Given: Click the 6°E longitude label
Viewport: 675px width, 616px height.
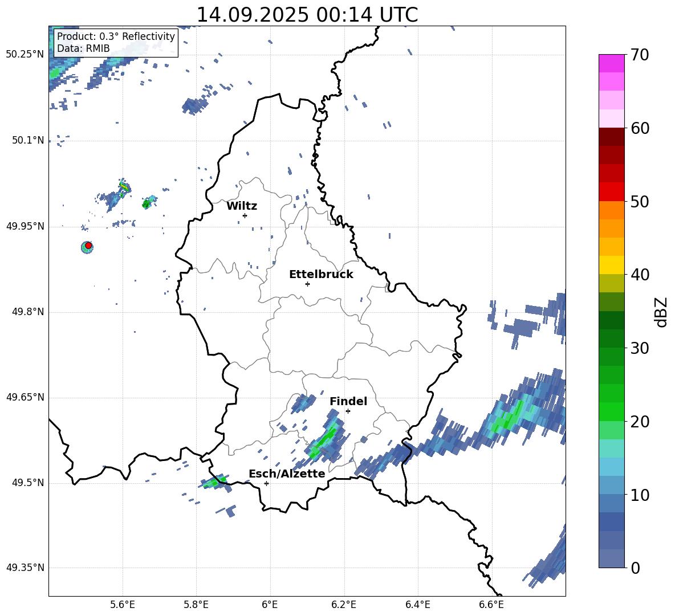Looking at the screenshot, I should 270,605.
